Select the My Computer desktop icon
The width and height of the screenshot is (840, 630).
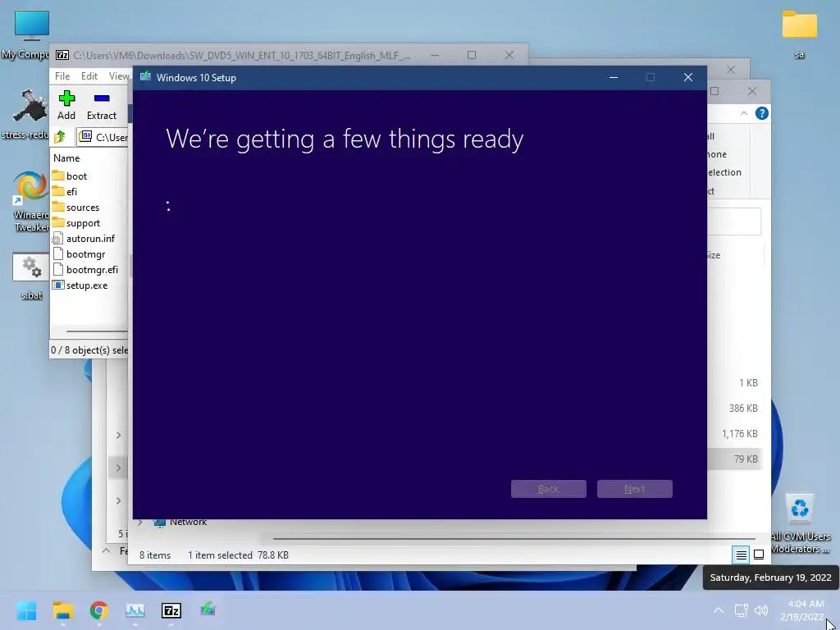[x=32, y=34]
